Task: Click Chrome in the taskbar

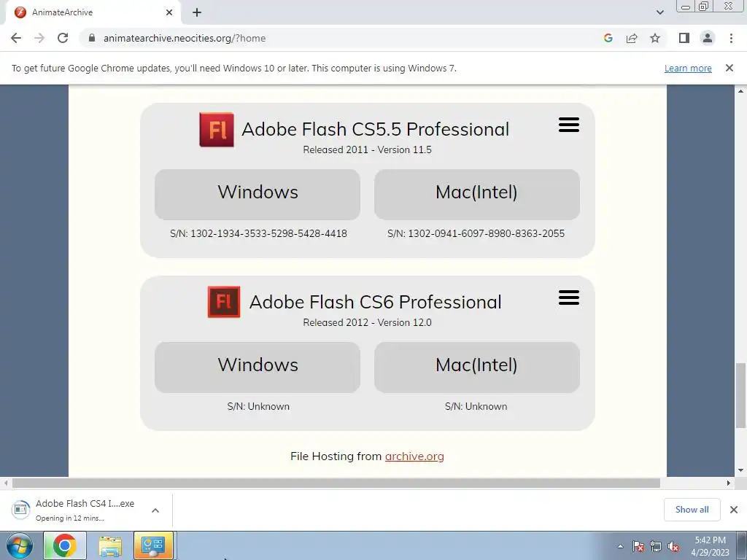Action: tap(65, 545)
